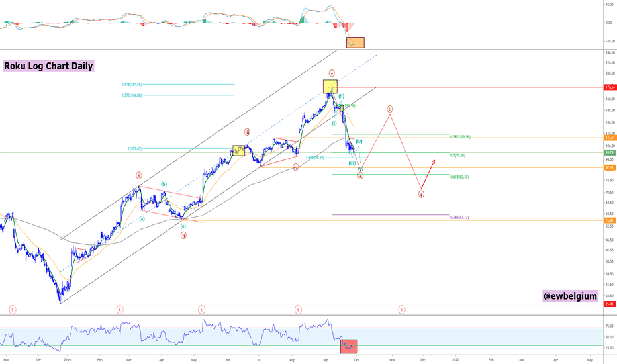This screenshot has height=364, width=617.
Task: Click the "Roku Log Chart Daily" title label
Action: coord(48,66)
